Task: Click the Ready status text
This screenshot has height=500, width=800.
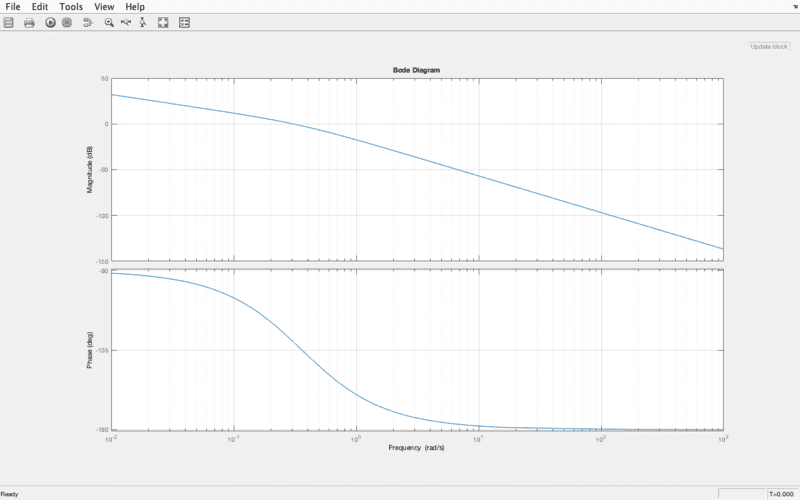Action: pos(9,494)
